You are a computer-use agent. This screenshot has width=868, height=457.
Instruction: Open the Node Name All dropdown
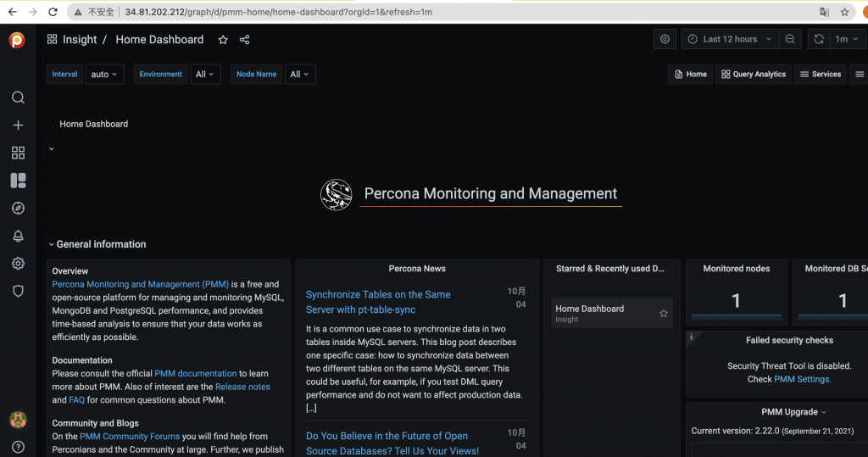(x=300, y=75)
